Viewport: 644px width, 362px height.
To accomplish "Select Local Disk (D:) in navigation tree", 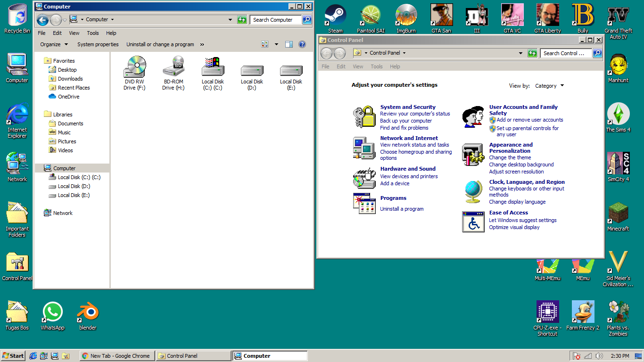I will 74,186.
